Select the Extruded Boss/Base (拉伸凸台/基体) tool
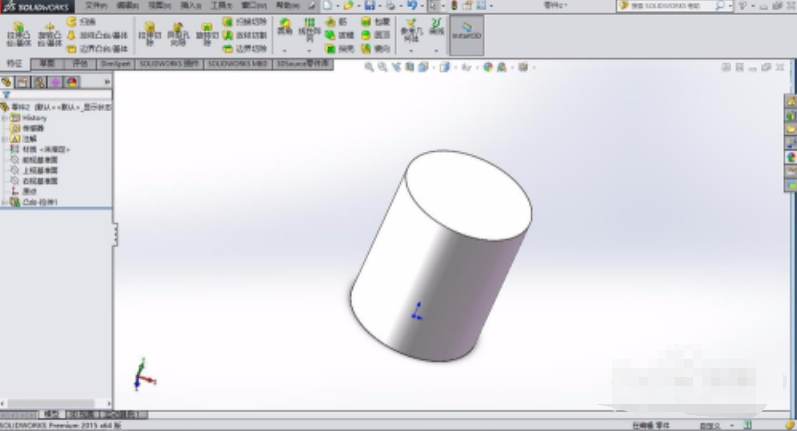The height and width of the screenshot is (431, 797). pyautogui.click(x=19, y=35)
